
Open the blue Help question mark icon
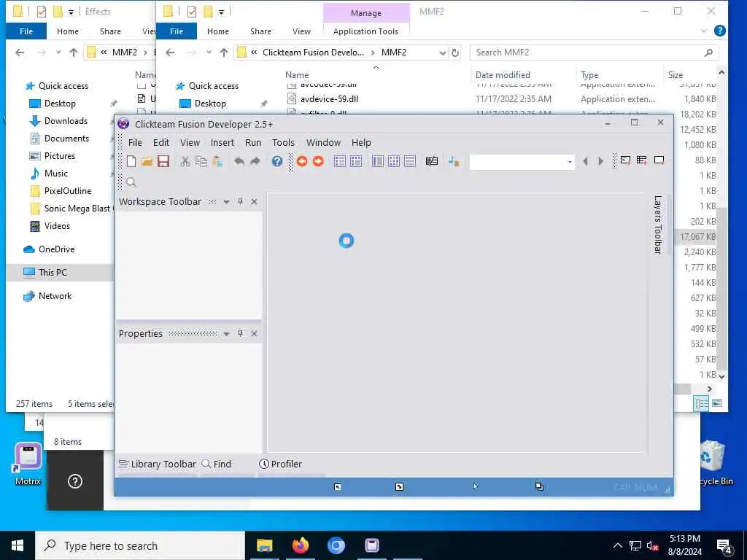(x=276, y=161)
